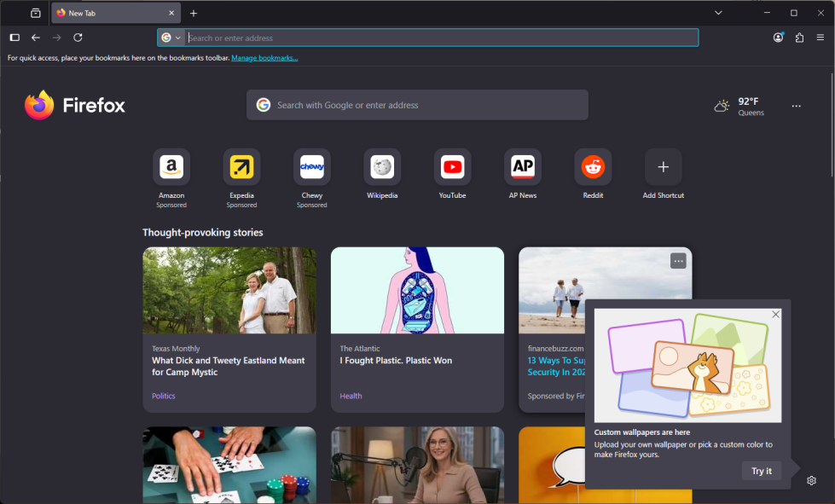This screenshot has width=835, height=504.
Task: Click the Manage bookmarks link
Action: coord(264,58)
